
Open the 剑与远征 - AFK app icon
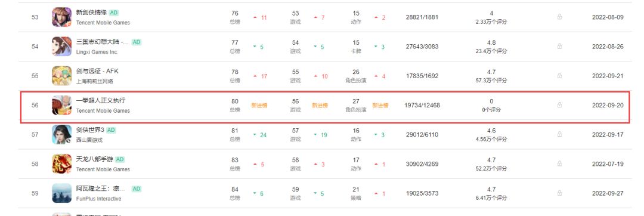point(61,76)
